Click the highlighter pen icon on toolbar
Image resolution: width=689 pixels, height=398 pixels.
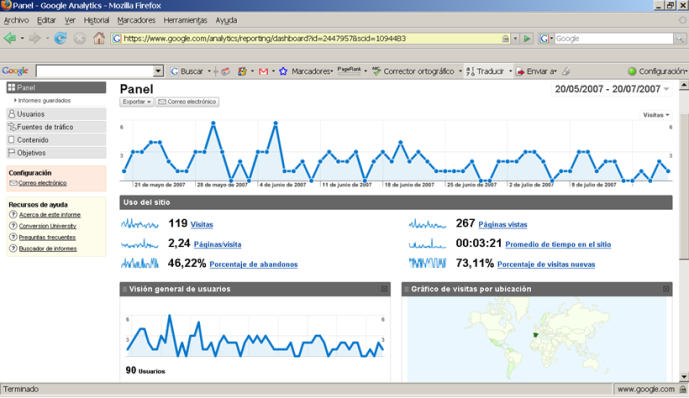(566, 71)
